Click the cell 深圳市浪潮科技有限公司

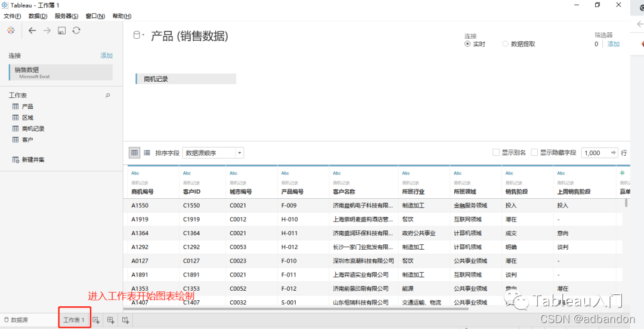point(364,261)
